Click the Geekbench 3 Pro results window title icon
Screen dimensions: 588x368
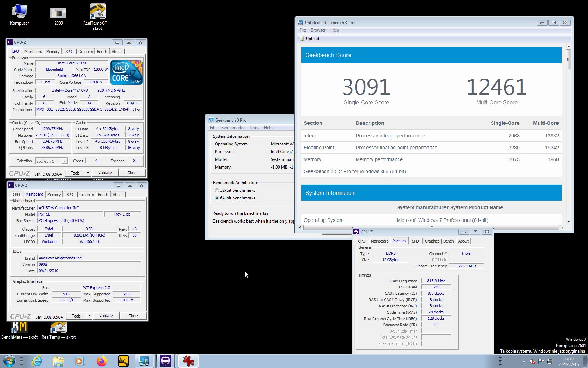301,22
